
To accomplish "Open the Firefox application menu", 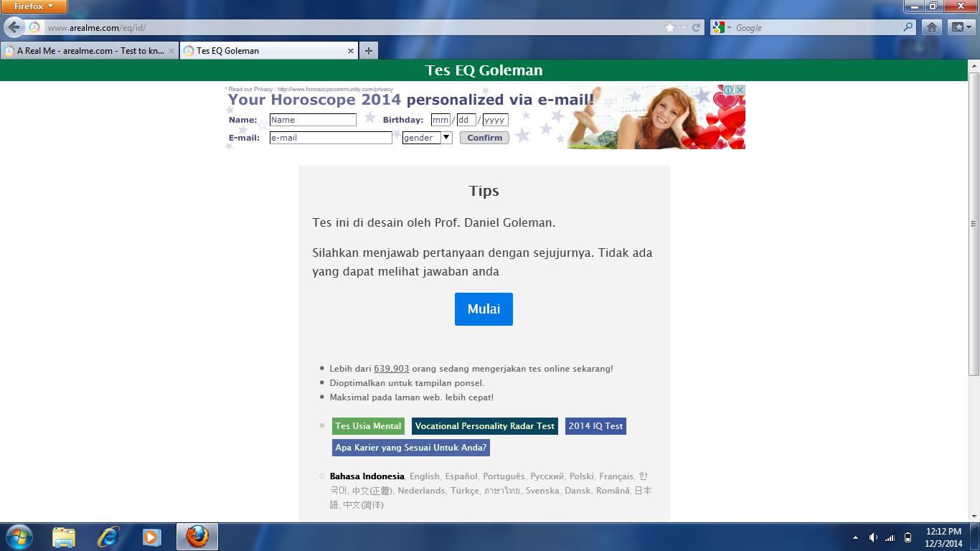I will [x=34, y=6].
